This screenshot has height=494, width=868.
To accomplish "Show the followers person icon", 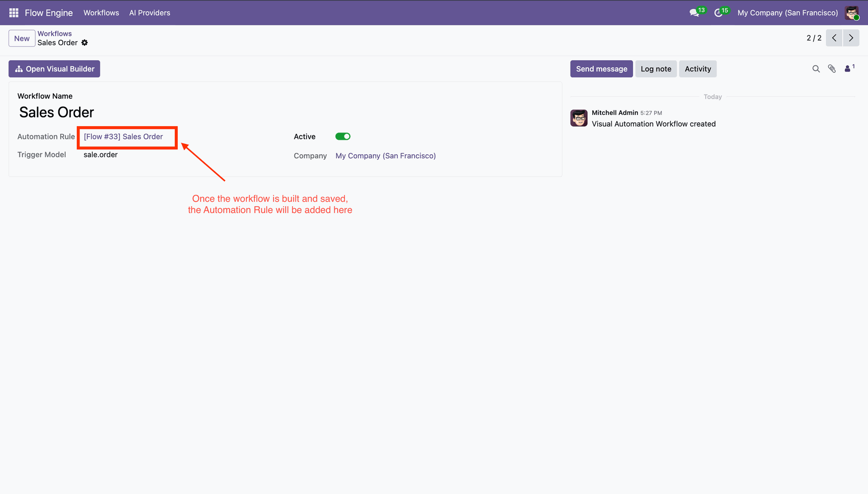I will (x=848, y=69).
